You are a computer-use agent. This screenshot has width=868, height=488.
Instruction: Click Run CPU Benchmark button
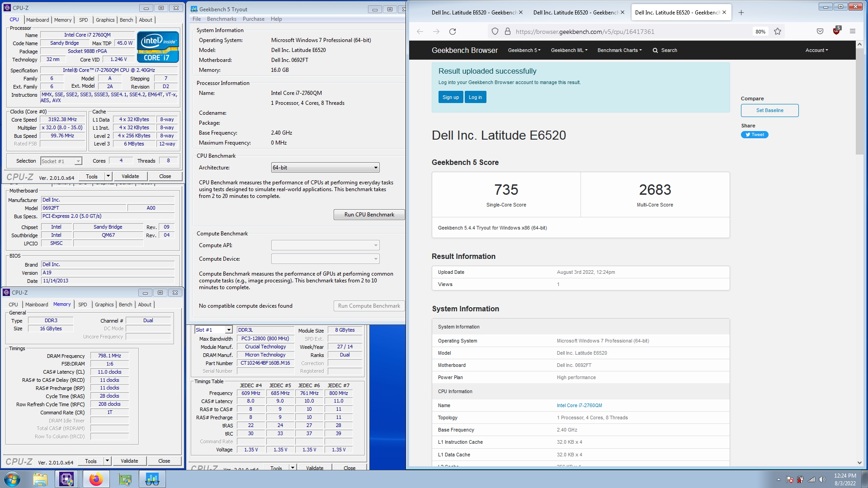coord(369,215)
